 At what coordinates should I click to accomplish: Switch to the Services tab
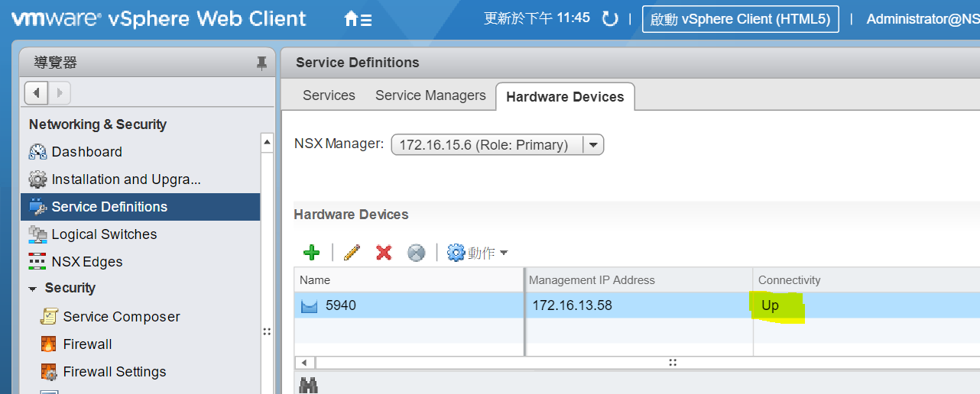(329, 95)
